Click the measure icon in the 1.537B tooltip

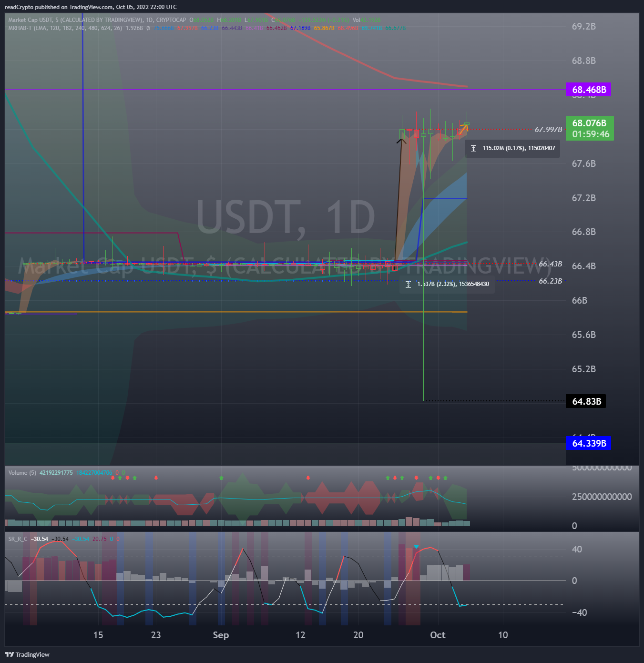[408, 285]
